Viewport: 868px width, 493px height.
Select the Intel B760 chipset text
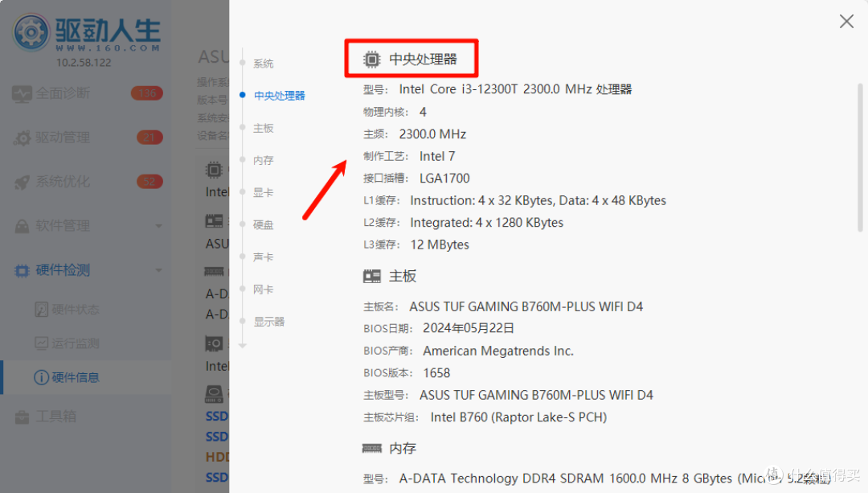pyautogui.click(x=518, y=417)
